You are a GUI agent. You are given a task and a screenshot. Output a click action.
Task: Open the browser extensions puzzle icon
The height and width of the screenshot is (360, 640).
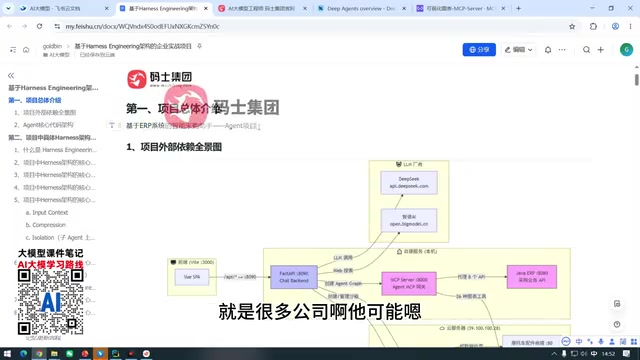click(x=593, y=26)
